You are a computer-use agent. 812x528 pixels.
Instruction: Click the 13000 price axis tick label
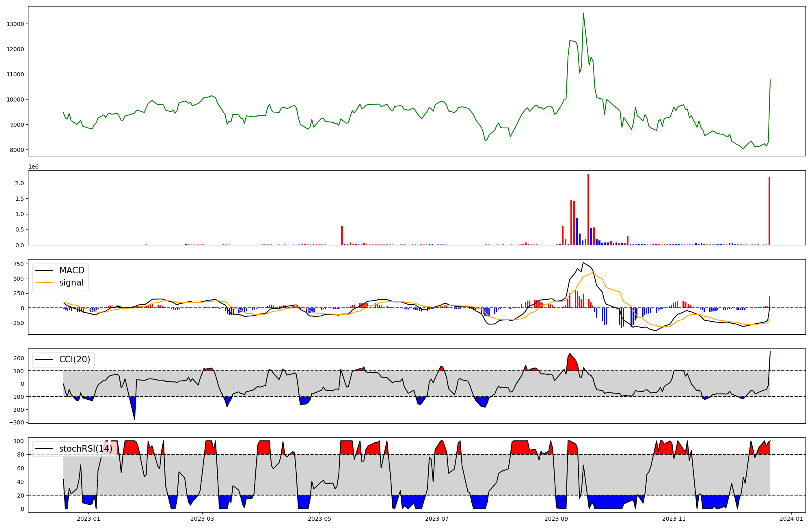click(15, 24)
